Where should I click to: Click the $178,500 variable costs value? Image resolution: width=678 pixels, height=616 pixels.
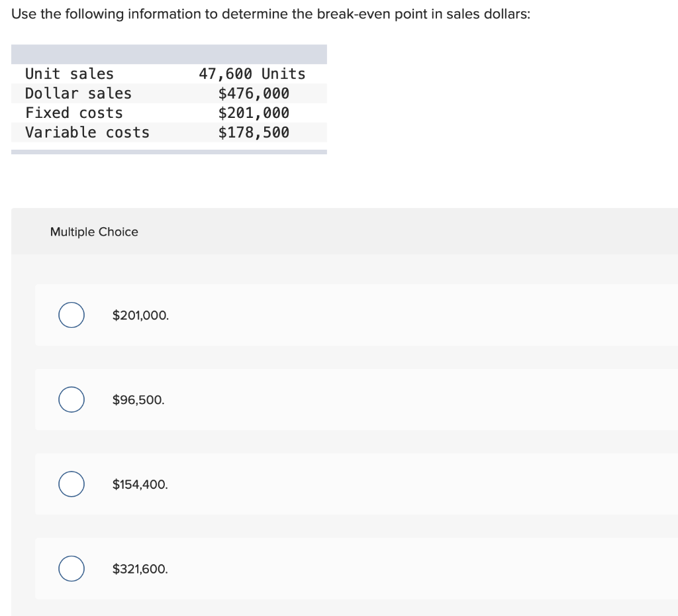click(254, 132)
